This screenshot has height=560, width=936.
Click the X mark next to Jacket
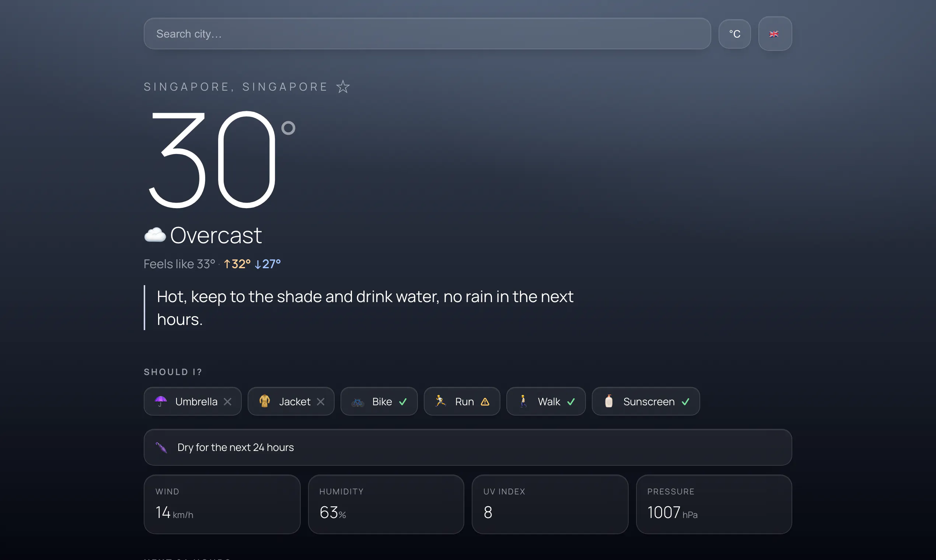tap(321, 402)
